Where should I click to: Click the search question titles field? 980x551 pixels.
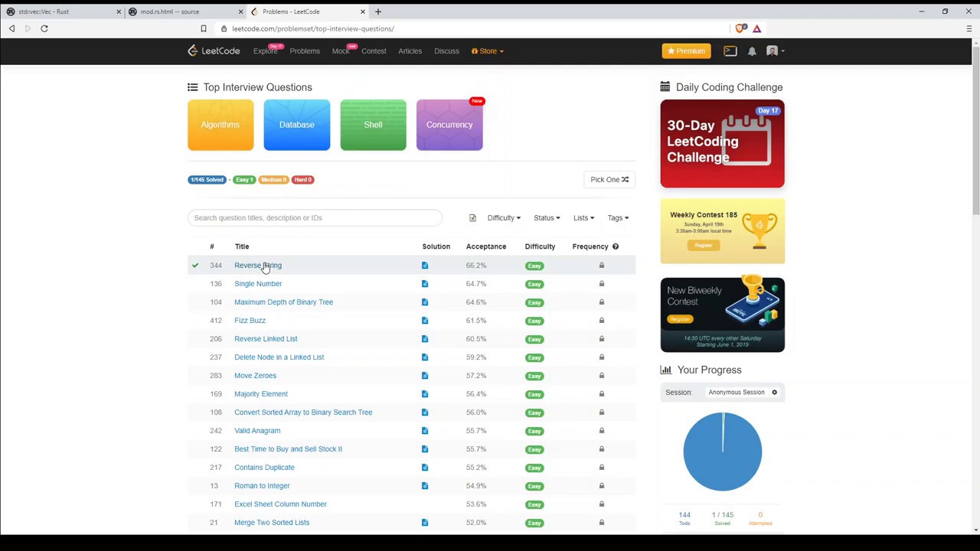click(x=315, y=218)
